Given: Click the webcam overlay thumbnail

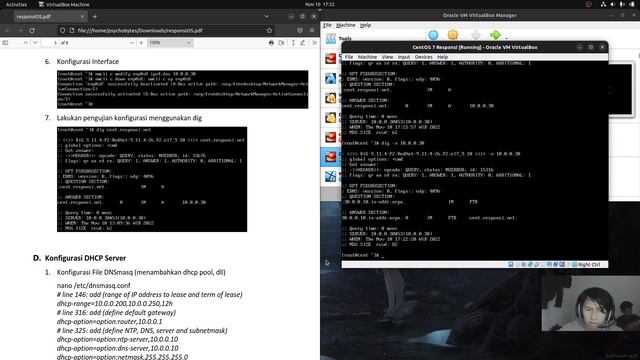Looking at the screenshot, I should pos(591,303).
